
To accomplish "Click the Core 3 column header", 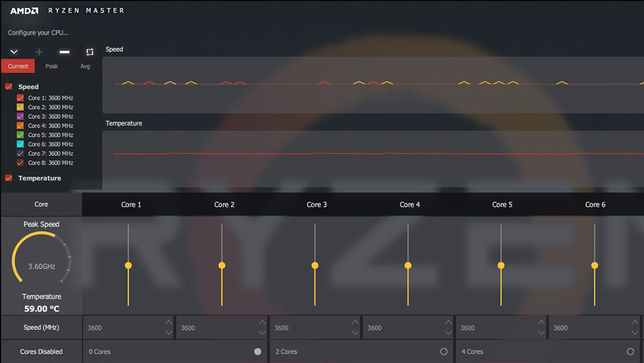I will pyautogui.click(x=316, y=204).
